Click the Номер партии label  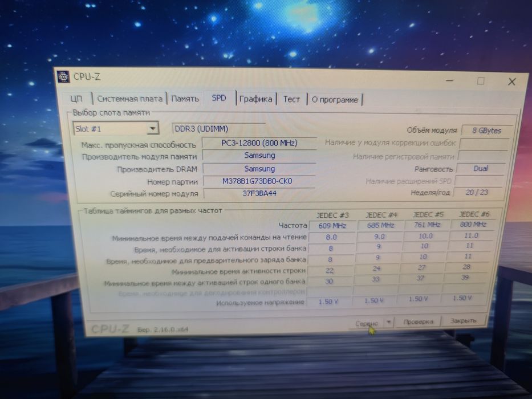click(x=172, y=182)
